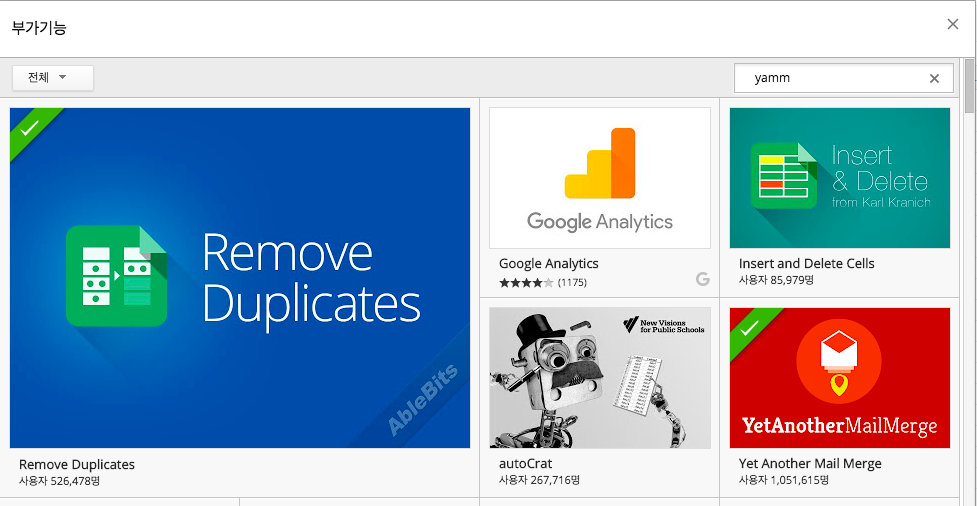
Task: Select the autoCrat add-on name
Action: pos(525,464)
